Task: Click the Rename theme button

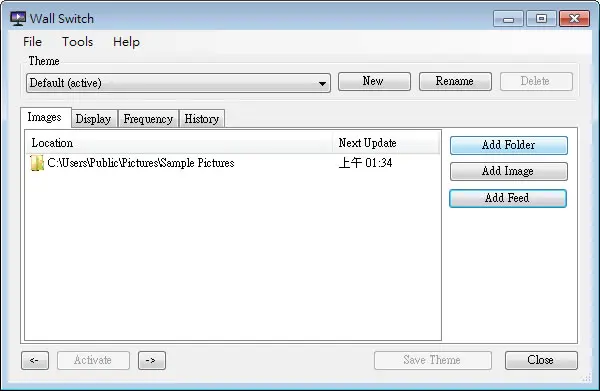Action: point(455,81)
